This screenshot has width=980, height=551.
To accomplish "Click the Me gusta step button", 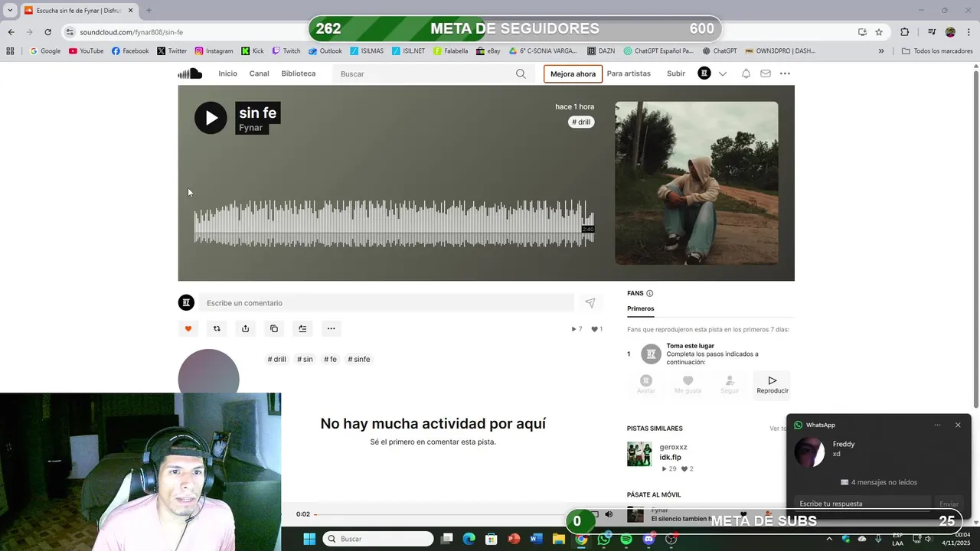I will pyautogui.click(x=688, y=384).
